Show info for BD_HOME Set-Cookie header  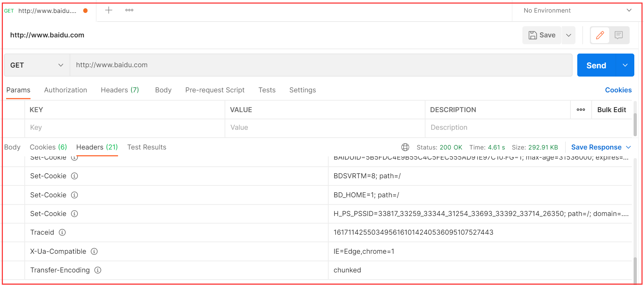coord(74,195)
